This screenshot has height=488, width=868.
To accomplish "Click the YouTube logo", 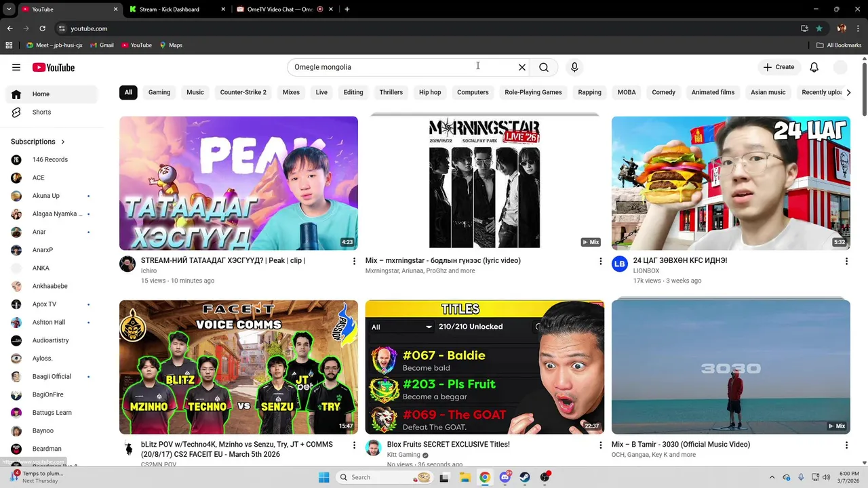I will coord(53,67).
